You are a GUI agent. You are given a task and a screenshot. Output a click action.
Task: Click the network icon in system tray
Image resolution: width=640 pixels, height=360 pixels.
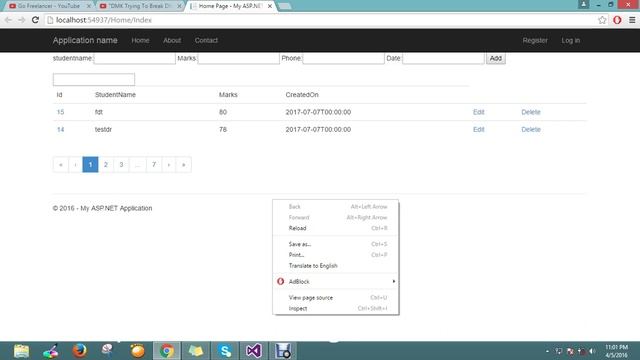[x=558, y=351]
